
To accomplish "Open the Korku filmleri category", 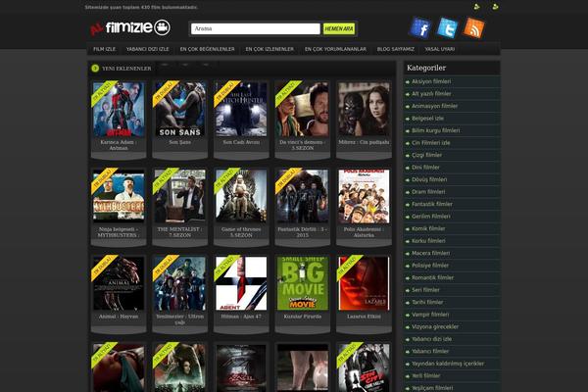I will pos(428,241).
